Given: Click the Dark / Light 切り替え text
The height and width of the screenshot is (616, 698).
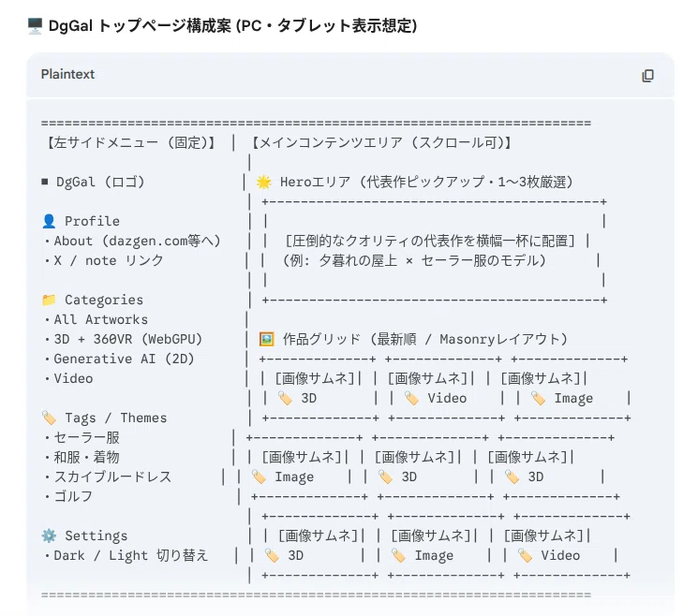Looking at the screenshot, I should pos(131,555).
